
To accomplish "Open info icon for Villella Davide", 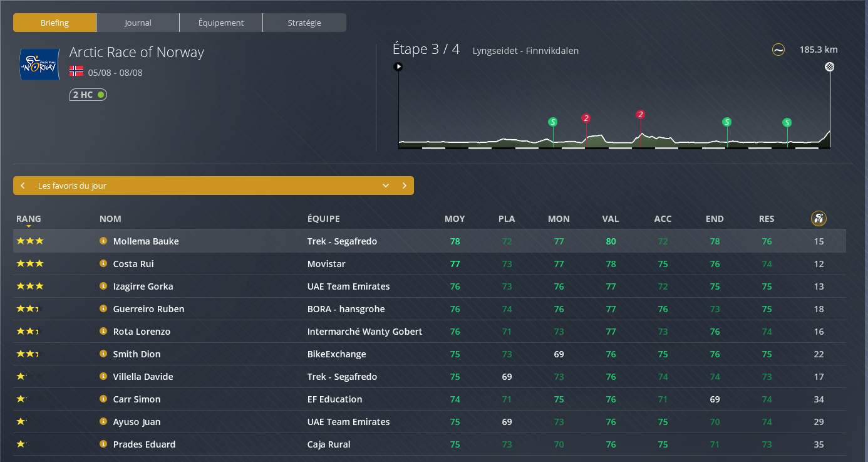I will pos(103,377).
